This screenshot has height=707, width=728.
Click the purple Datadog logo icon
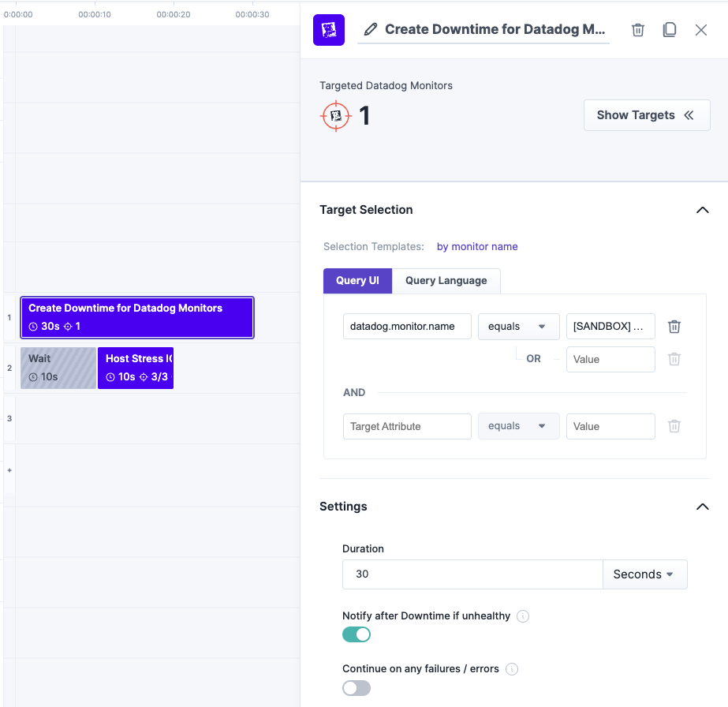[x=329, y=30]
